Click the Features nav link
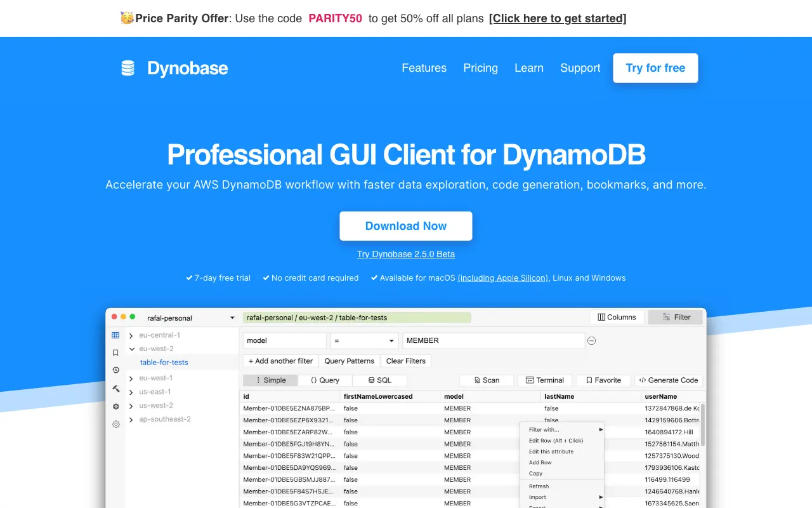Image resolution: width=812 pixels, height=508 pixels. click(424, 68)
